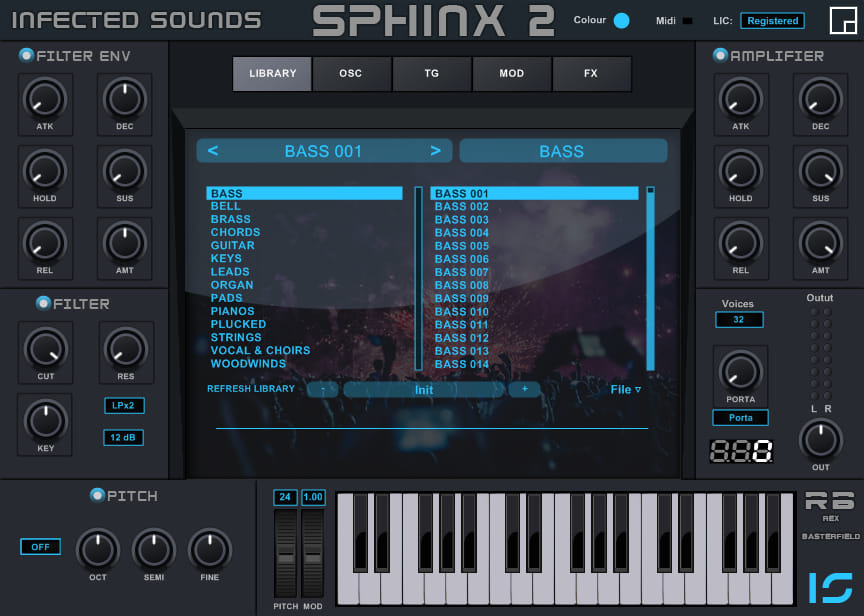The image size is (864, 616).
Task: Click REFRESH LIBRARY
Action: (x=251, y=388)
